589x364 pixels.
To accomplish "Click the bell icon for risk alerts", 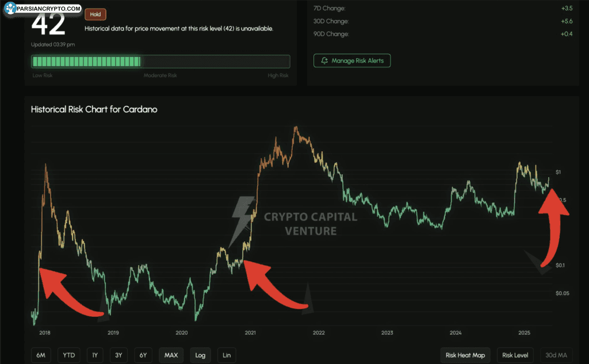I will [325, 60].
